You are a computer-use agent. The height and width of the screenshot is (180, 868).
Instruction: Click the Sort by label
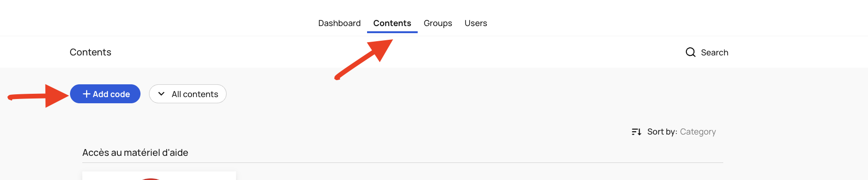(662, 132)
